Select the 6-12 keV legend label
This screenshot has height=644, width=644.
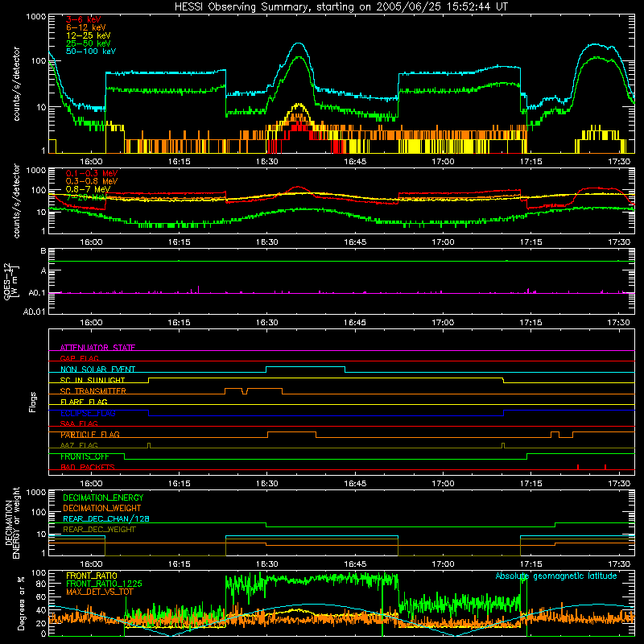tap(86, 27)
